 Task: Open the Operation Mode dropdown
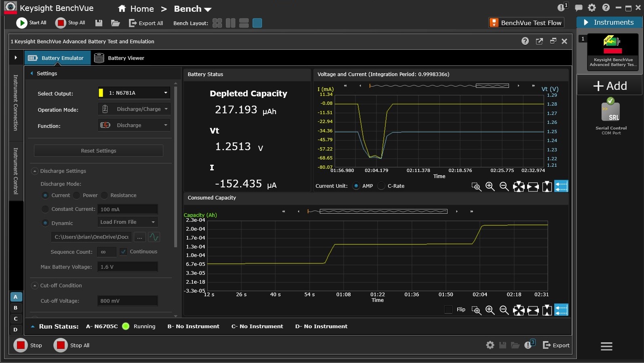coord(134,109)
